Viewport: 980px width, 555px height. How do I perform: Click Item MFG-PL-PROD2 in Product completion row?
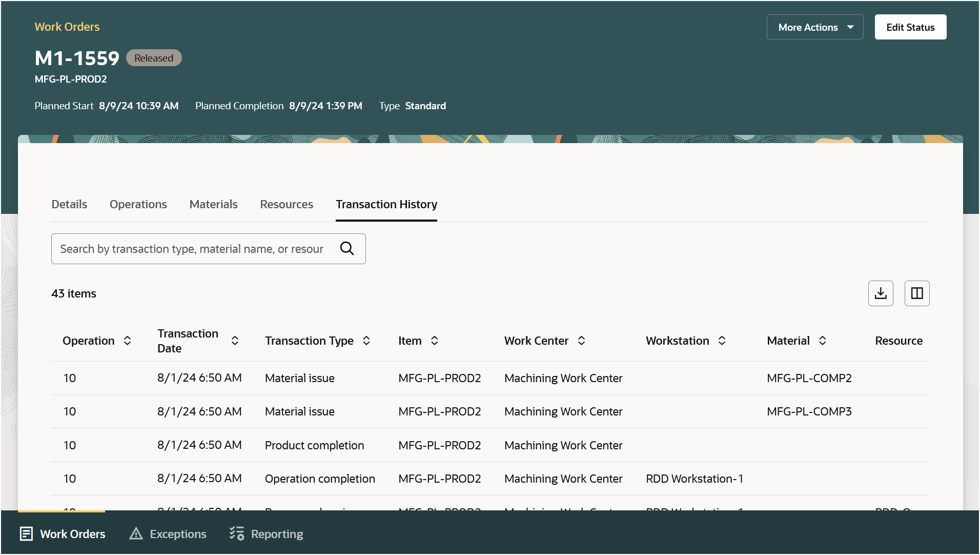(x=440, y=445)
